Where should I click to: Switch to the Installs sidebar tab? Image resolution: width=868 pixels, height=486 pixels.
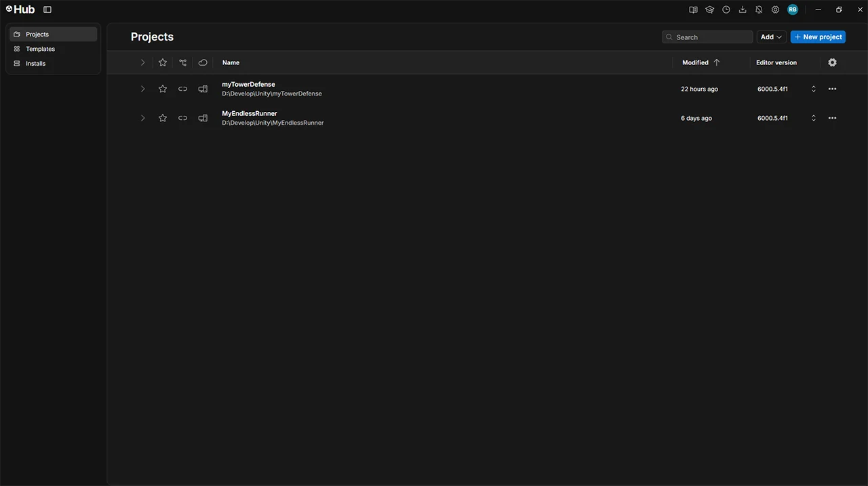pyautogui.click(x=54, y=63)
